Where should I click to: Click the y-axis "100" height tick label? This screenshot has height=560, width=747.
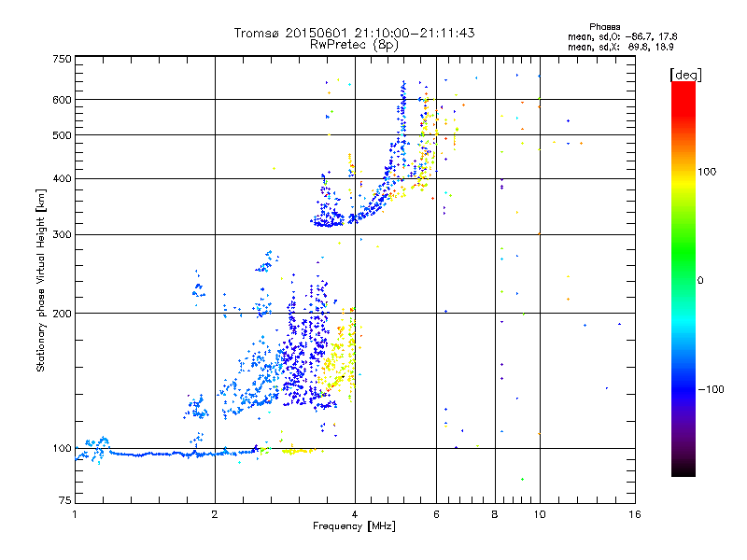(62, 448)
